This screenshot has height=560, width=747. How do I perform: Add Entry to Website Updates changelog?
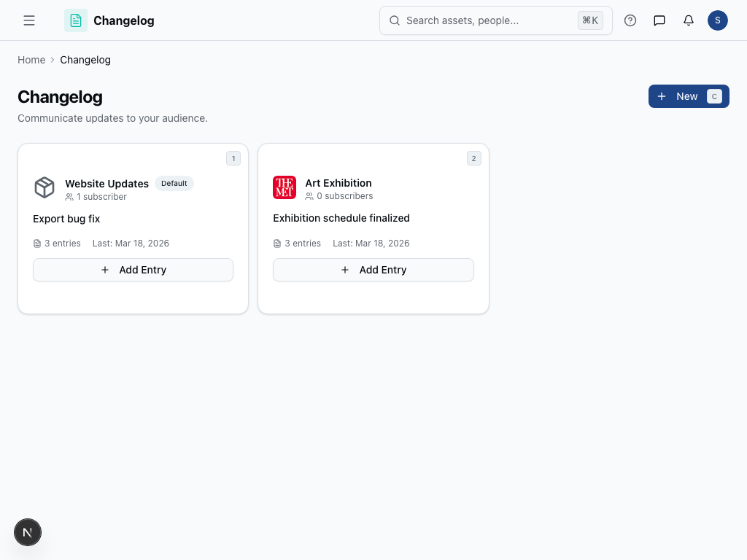[x=133, y=270]
